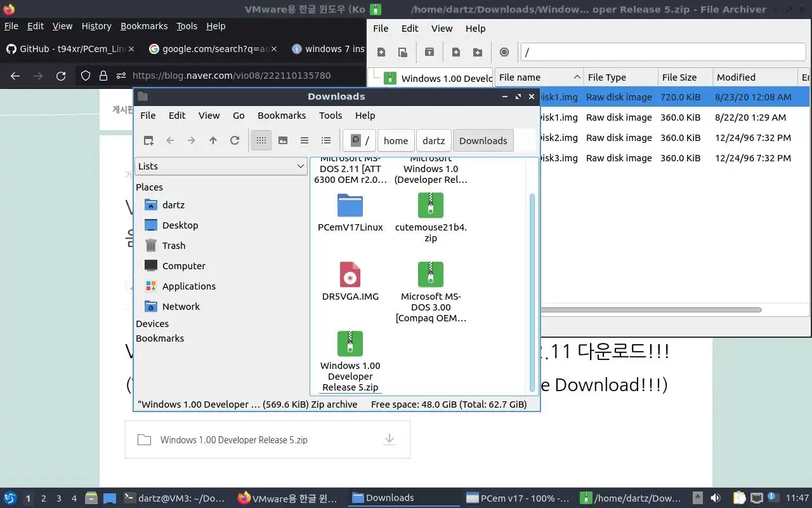Image resolution: width=812 pixels, height=508 pixels.
Task: Select archive row containing isk3.img
Action: 676,157
